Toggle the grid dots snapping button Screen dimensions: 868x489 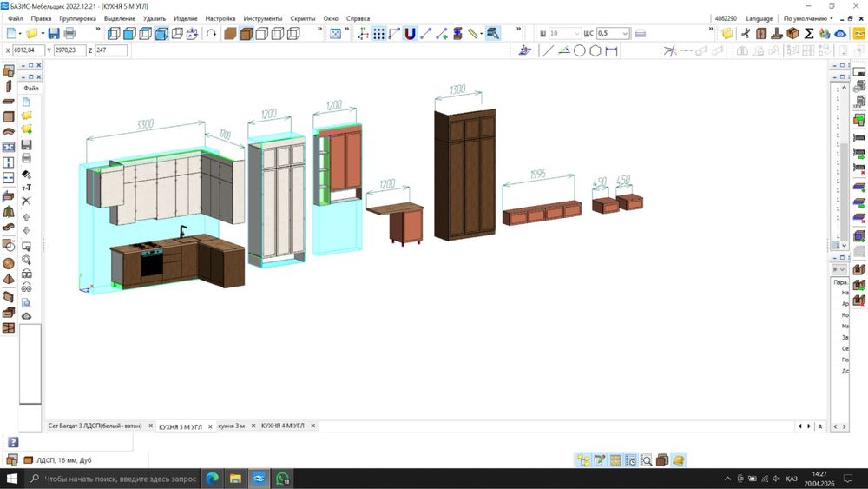point(378,33)
